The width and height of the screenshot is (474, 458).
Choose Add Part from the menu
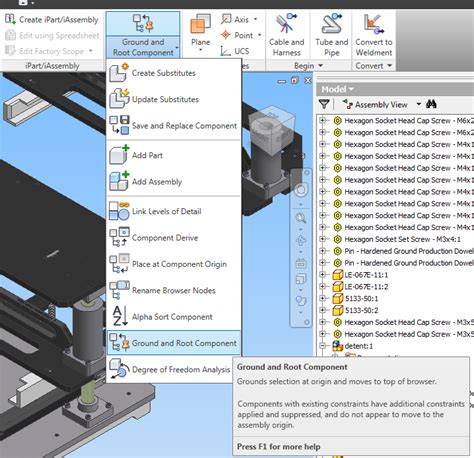coord(173,155)
